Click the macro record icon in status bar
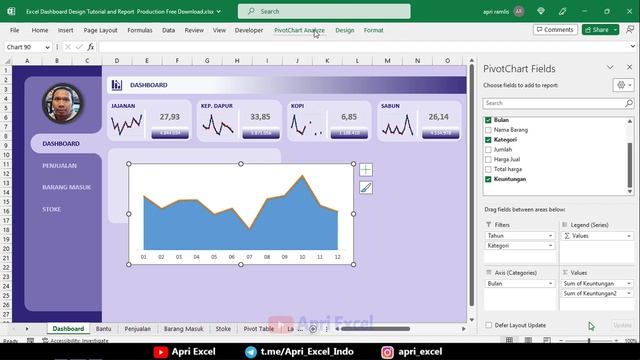The image size is (640, 360). (x=30, y=340)
